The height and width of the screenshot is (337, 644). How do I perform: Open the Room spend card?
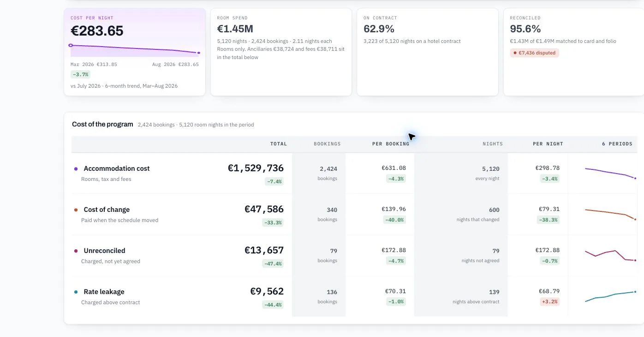(x=281, y=52)
